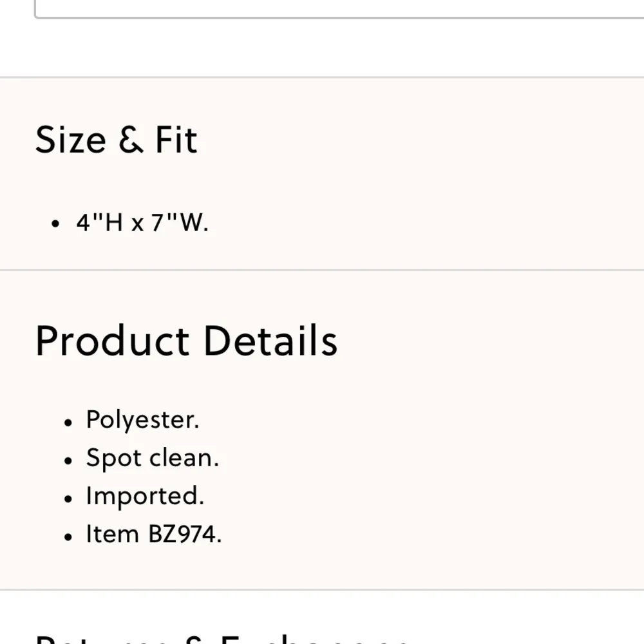
Task: Click the ampersand in Size & Fit
Action: 131,140
